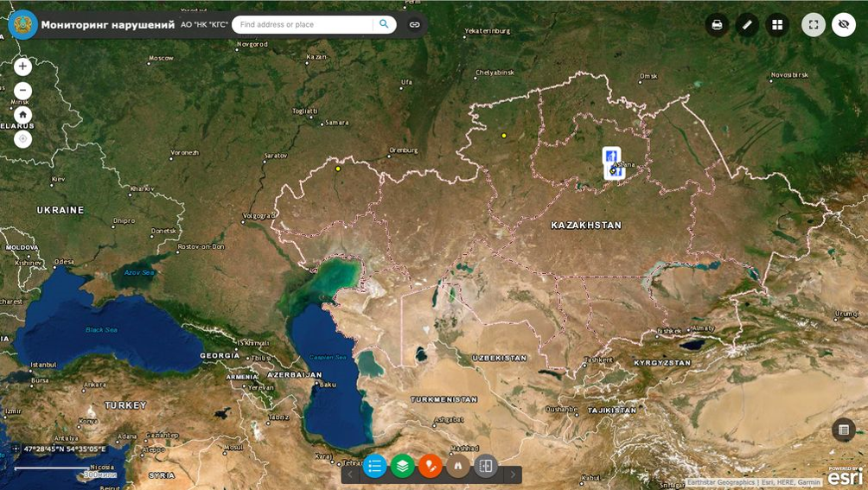
Task: Zoom in on the map
Action: (22, 67)
